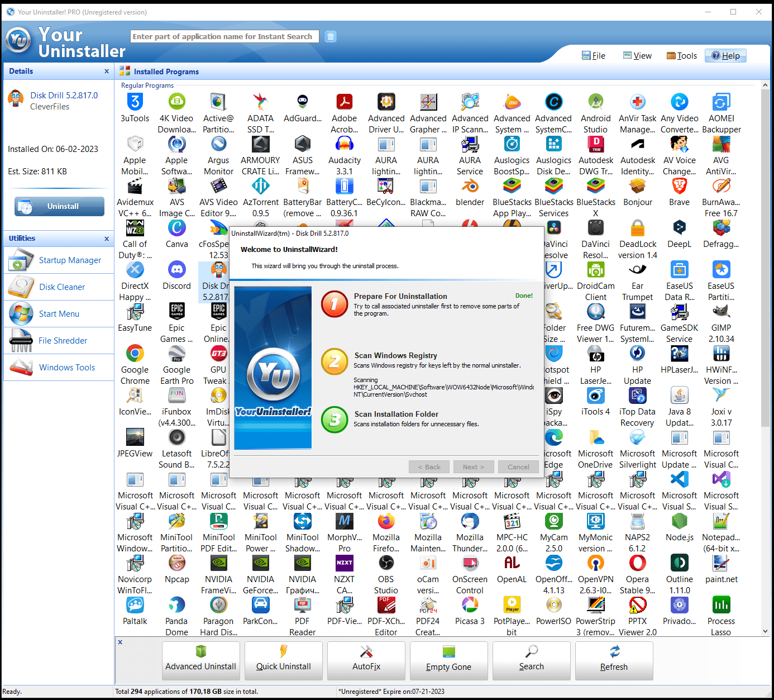Select the Paltalk program icon
This screenshot has height=700, width=774.
click(135, 605)
